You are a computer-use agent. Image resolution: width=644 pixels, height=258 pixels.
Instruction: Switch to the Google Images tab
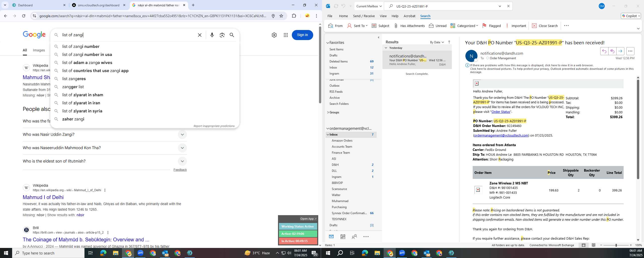click(x=39, y=50)
